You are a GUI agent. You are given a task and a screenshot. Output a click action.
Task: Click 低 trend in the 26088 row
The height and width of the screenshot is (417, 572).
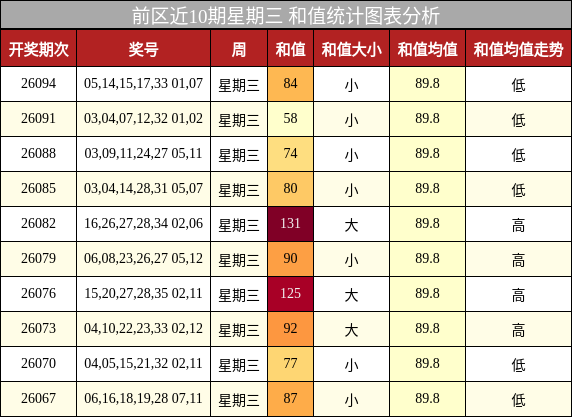tap(518, 155)
